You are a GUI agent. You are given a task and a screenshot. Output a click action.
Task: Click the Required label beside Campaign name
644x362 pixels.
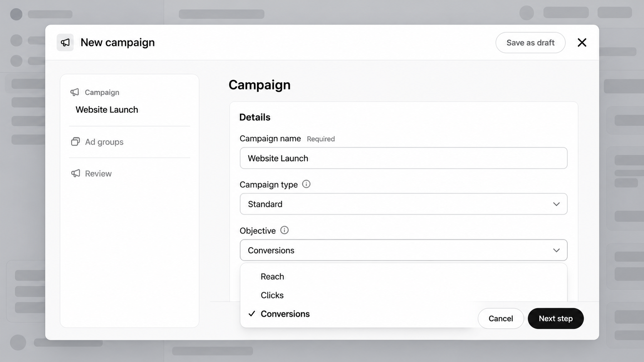pos(321,139)
